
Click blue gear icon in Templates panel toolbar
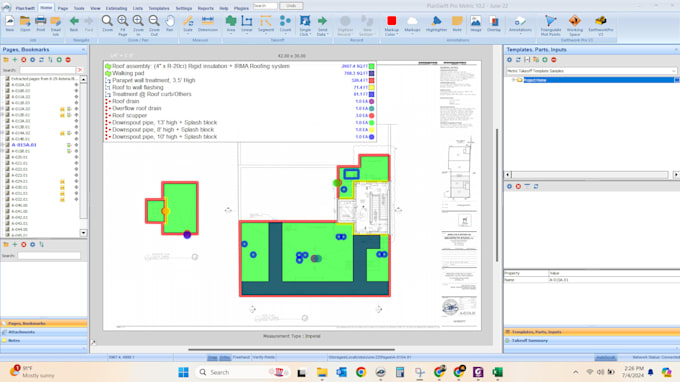point(510,60)
